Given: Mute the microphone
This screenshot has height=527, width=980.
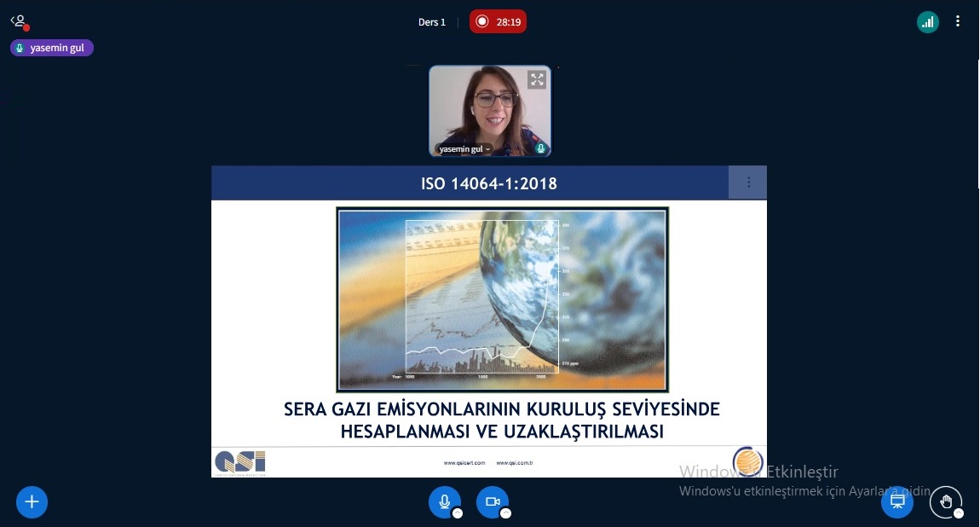Looking at the screenshot, I should (444, 501).
